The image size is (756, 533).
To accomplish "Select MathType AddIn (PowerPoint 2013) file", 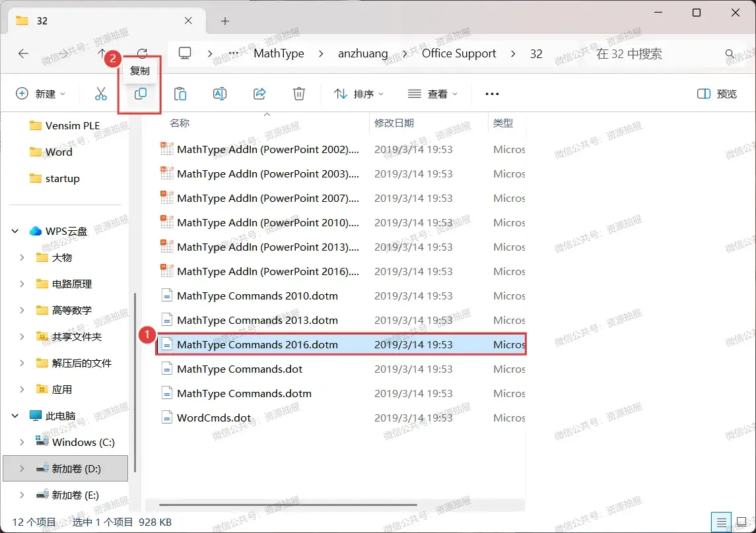I will pos(341,247).
